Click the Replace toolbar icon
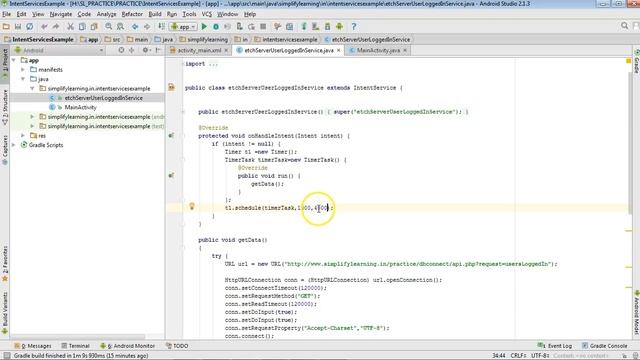Screen dimensions: 640x360 point(120,27)
